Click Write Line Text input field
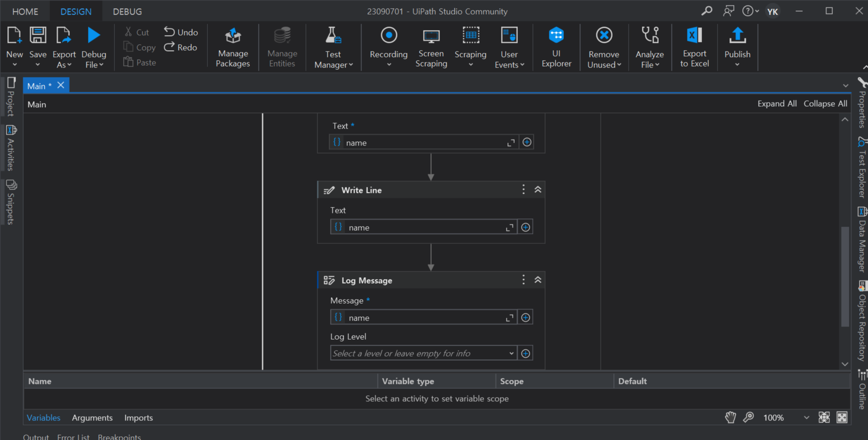Screen dimensions: 868x440 point(424,227)
